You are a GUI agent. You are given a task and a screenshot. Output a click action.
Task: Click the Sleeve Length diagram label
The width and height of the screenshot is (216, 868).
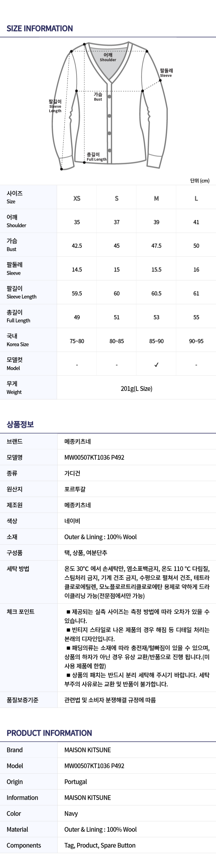55,106
